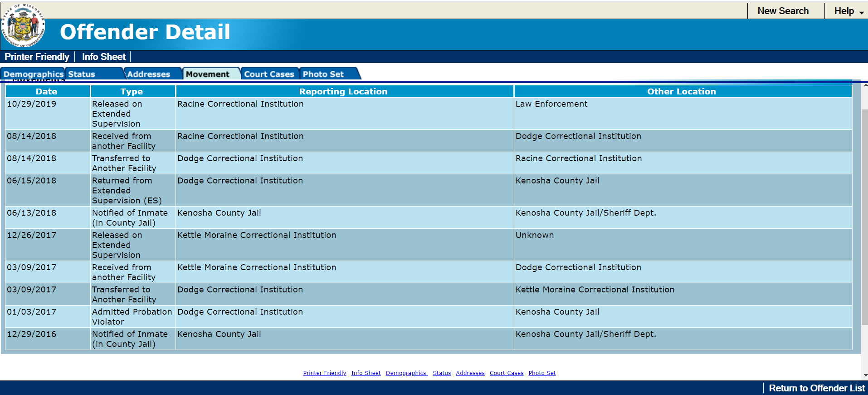The image size is (868, 395).
Task: Click the Reporting Location column header
Action: [345, 91]
